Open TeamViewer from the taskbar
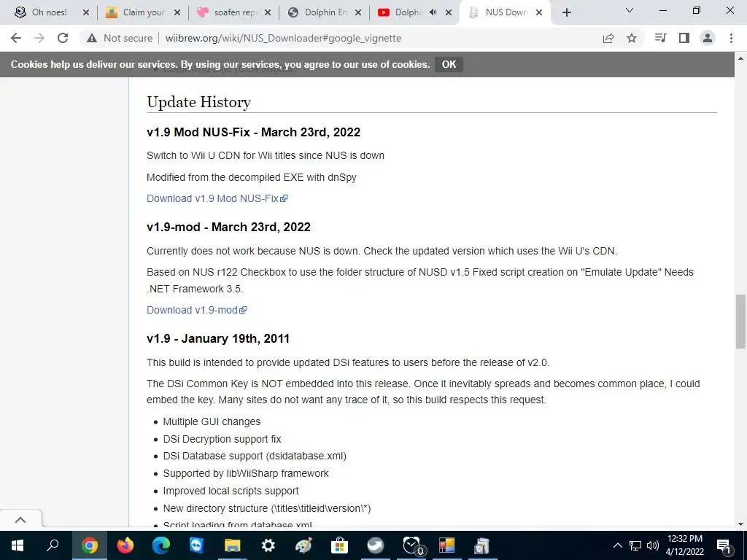This screenshot has width=747, height=560. coord(196,545)
